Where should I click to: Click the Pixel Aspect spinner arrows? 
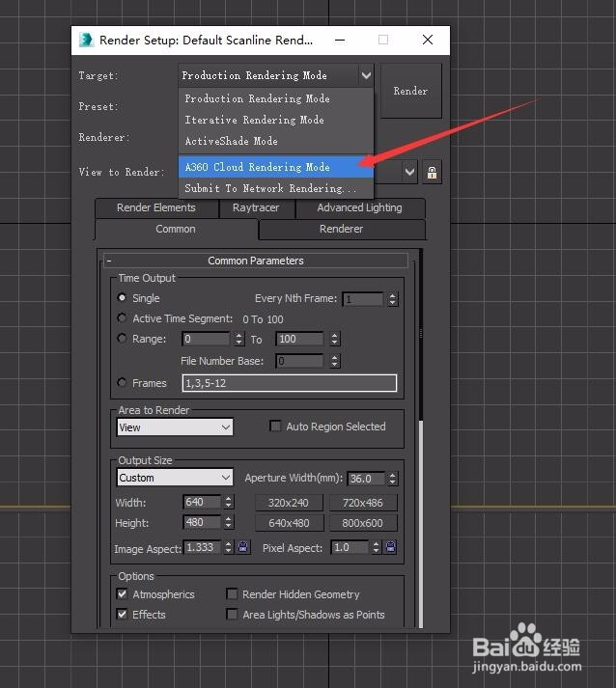[376, 547]
